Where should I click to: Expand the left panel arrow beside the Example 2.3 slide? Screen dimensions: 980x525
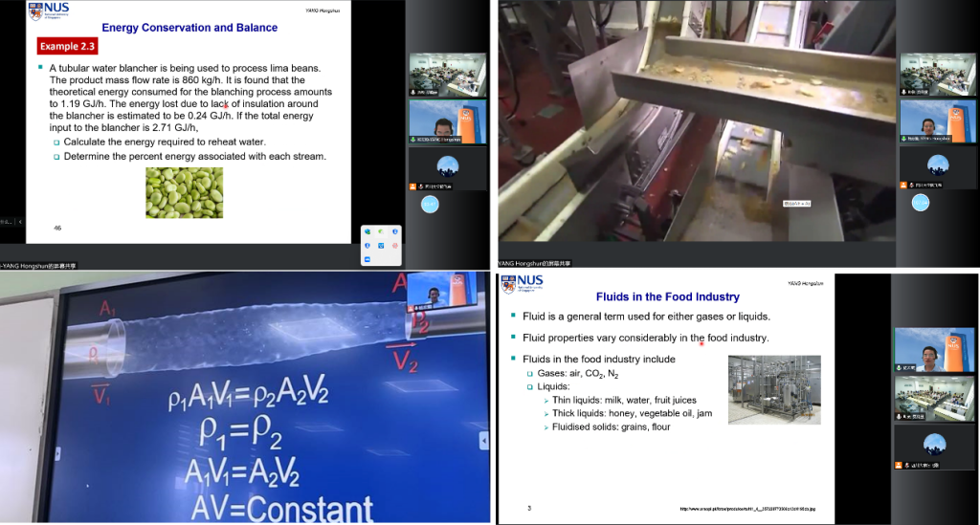tap(20, 222)
